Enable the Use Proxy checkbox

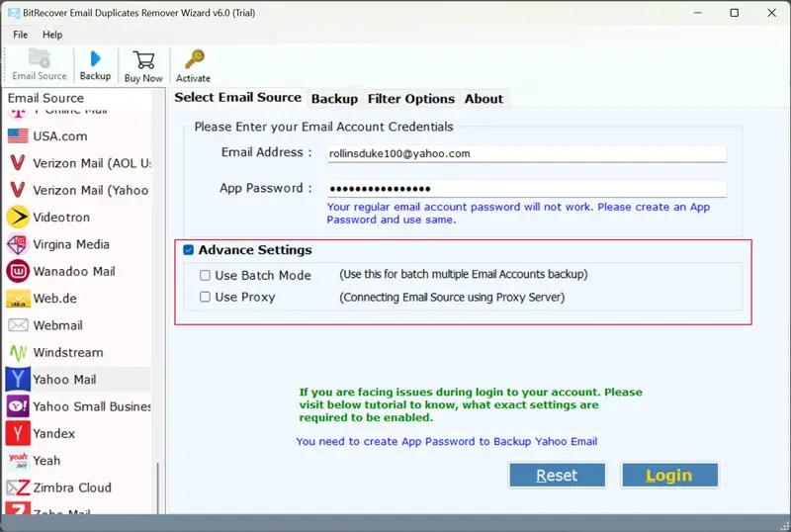pos(205,297)
